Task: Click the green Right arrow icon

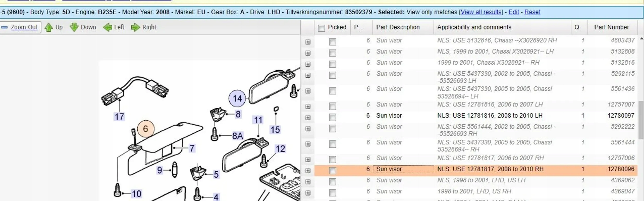Action: [x=135, y=27]
